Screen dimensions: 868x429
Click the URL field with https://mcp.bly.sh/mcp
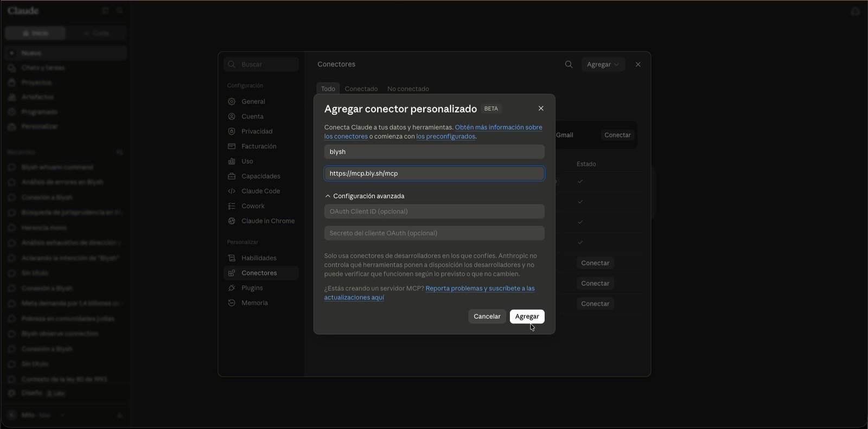(x=434, y=174)
